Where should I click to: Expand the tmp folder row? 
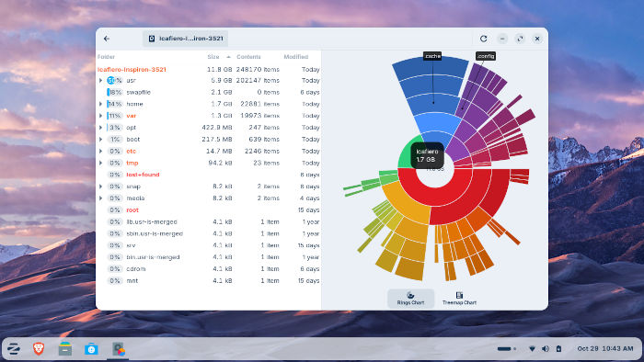pyautogui.click(x=100, y=163)
